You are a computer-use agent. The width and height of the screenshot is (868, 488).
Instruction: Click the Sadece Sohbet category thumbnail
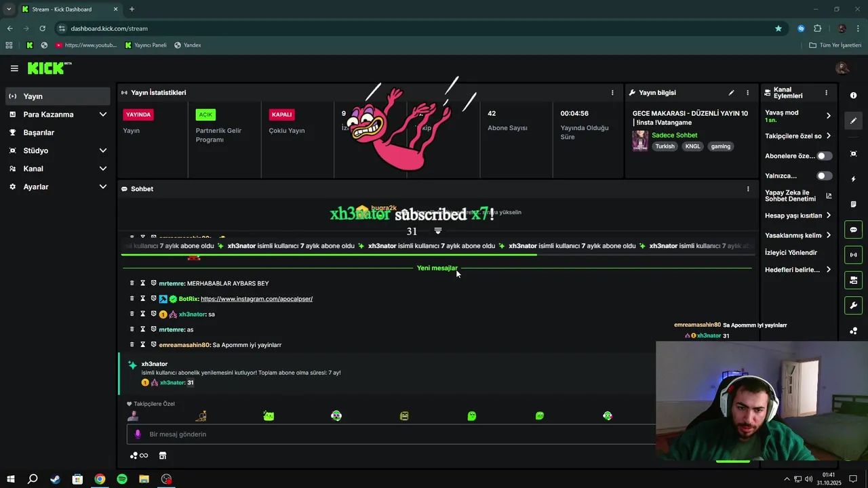pyautogui.click(x=640, y=141)
